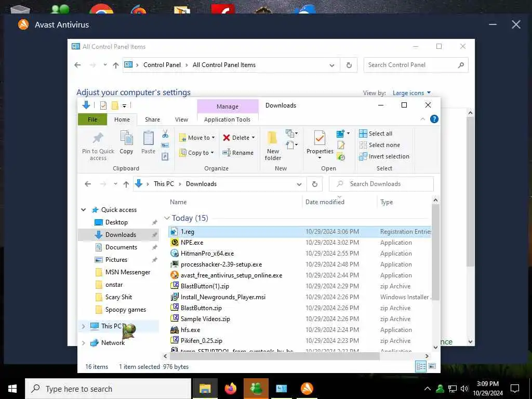
Task: Expand Downloads address bar history dropdown
Action: coord(299,184)
